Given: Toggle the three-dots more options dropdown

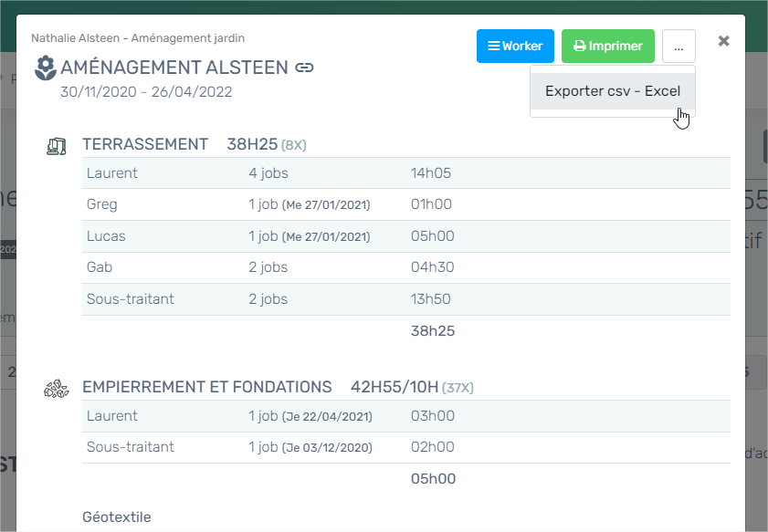Looking at the screenshot, I should point(679,47).
